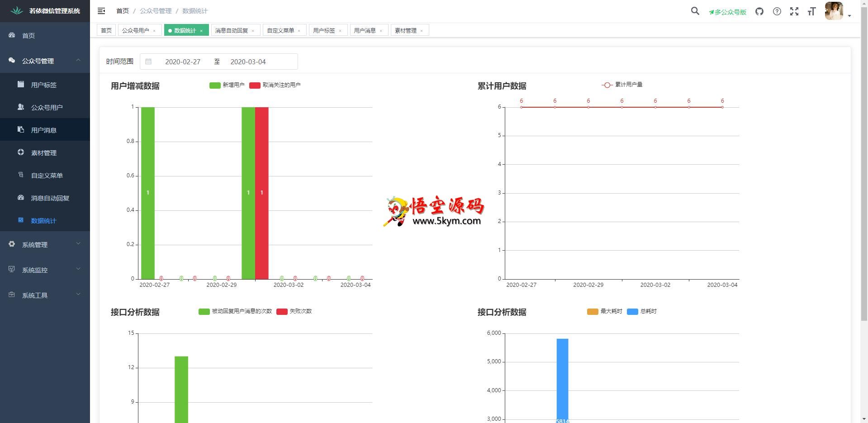Toggle the 最大耗时 legend series
The width and height of the screenshot is (868, 423).
[x=604, y=311]
